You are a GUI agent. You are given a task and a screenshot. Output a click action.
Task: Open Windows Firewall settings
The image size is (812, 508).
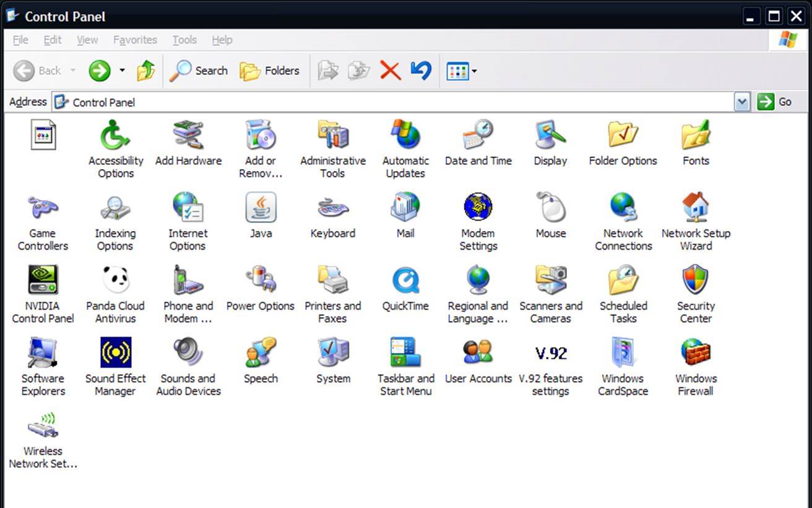696,353
